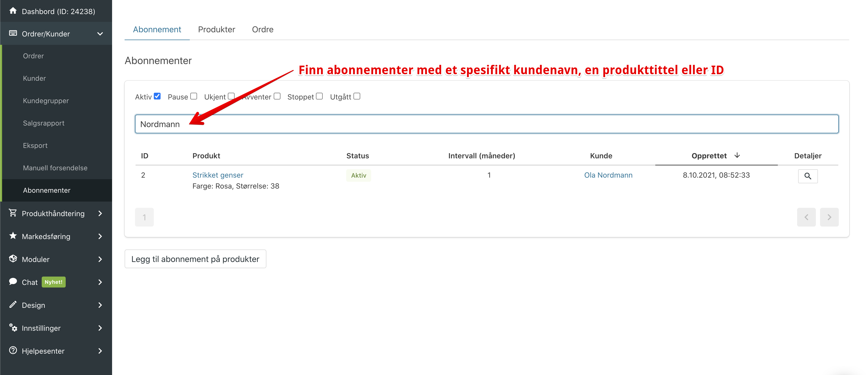
Task: Sort by the Kunde column header
Action: pyautogui.click(x=601, y=155)
